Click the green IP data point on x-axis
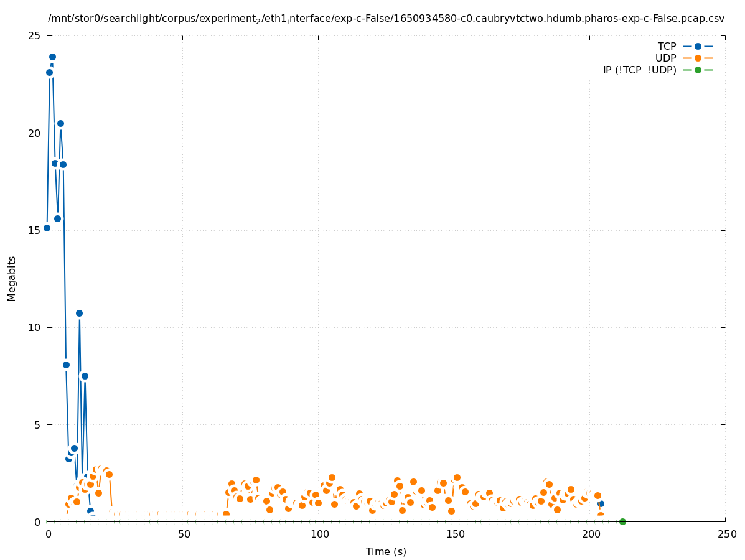The height and width of the screenshot is (560, 745). pos(622,521)
